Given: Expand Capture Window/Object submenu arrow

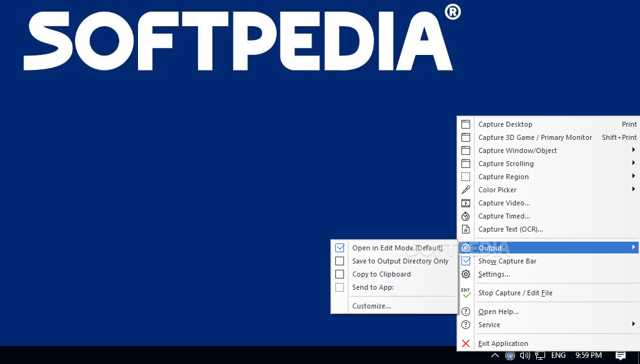Looking at the screenshot, I should pyautogui.click(x=634, y=150).
